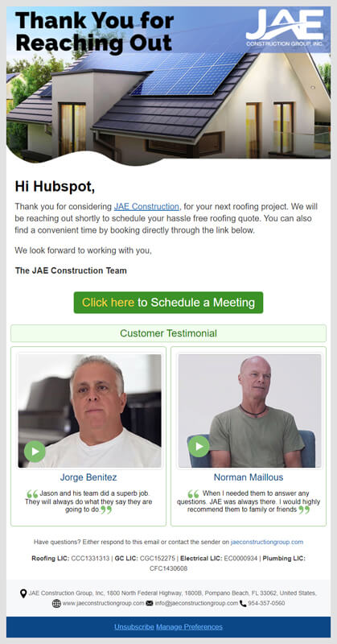Image resolution: width=337 pixels, height=644 pixels.
Task: Open jaeconstructiongroup.com sender link
Action: tap(267, 542)
